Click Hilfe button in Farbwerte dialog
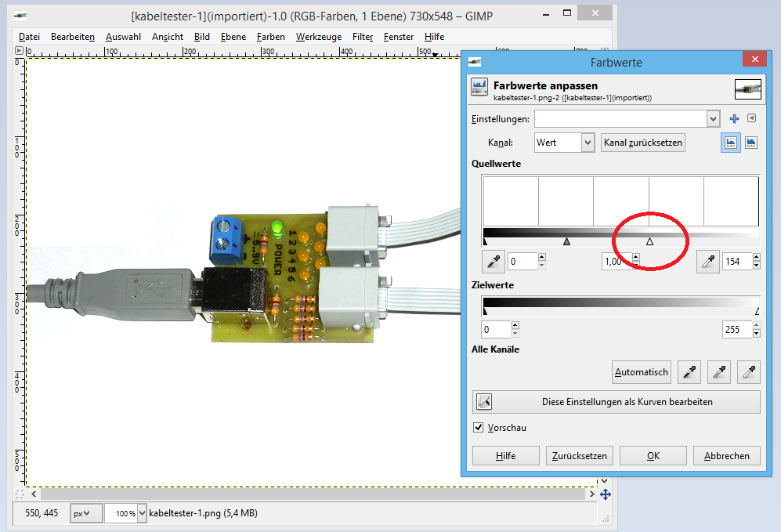Image resolution: width=781 pixels, height=532 pixels. tap(505, 456)
